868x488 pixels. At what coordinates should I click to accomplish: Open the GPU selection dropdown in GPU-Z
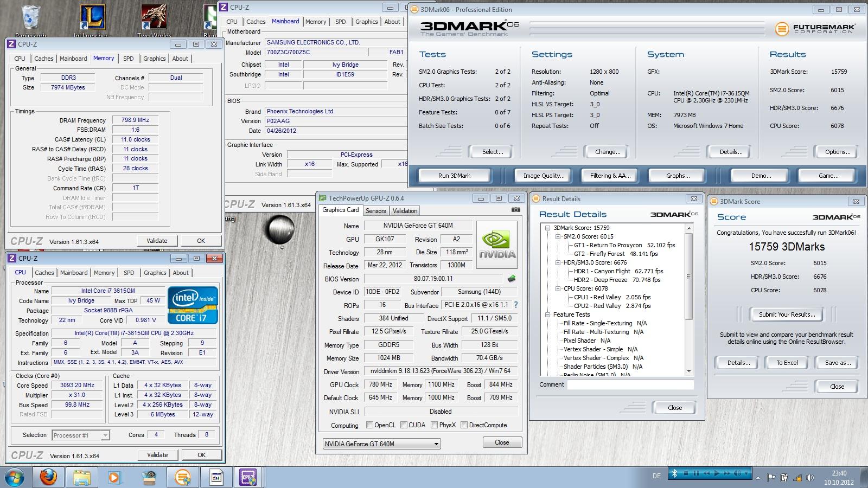click(x=381, y=444)
